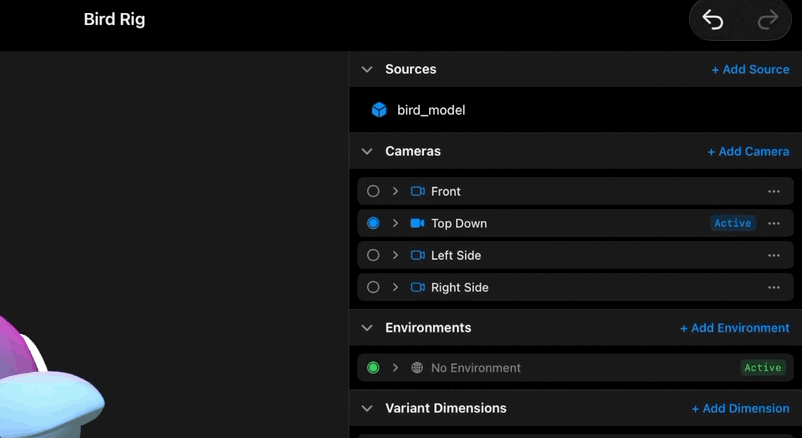The width and height of the screenshot is (802, 438).
Task: Click the No Environment globe icon
Action: pos(417,367)
